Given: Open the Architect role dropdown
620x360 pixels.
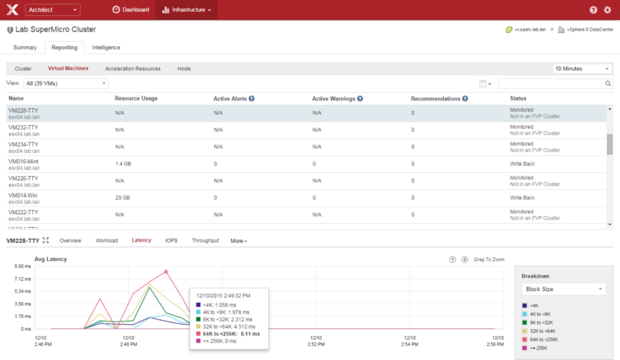Looking at the screenshot, I should 53,10.
